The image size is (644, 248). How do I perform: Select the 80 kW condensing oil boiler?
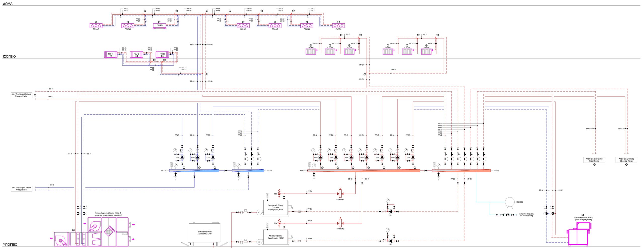tap(275, 208)
